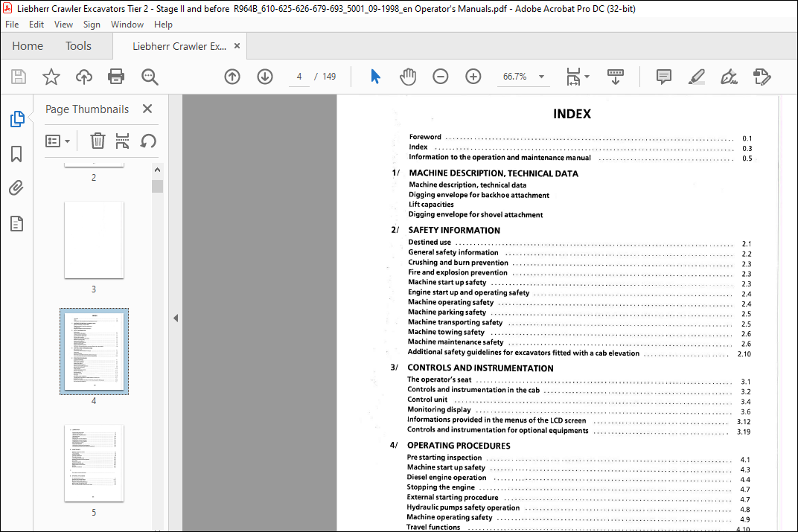Image resolution: width=798 pixels, height=532 pixels.
Task: Click the read mode keyboard-down icon
Action: pyautogui.click(x=616, y=77)
